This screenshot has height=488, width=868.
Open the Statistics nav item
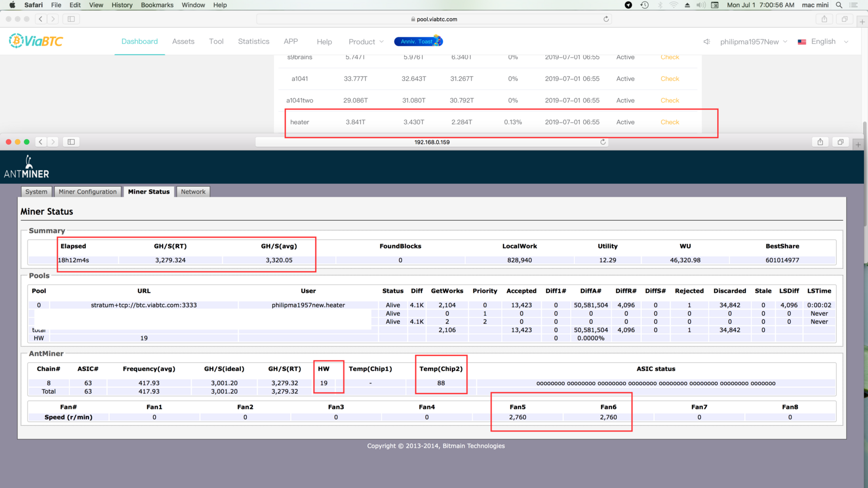(x=253, y=41)
